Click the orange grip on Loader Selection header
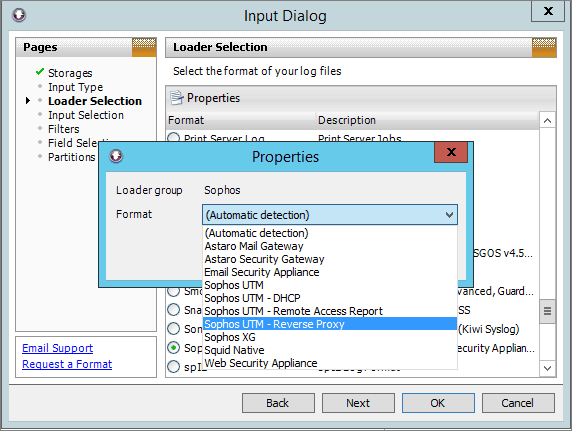Viewport: 572px width, 431px height. point(544,47)
